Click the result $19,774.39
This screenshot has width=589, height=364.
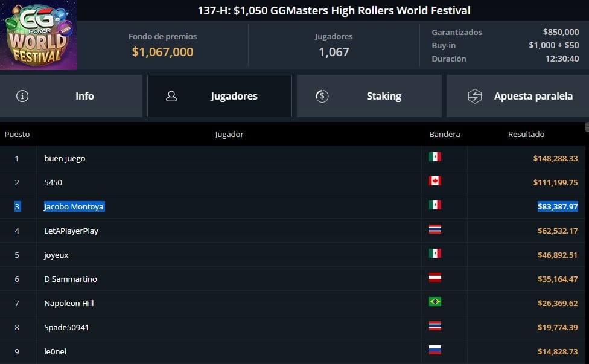[x=558, y=327]
